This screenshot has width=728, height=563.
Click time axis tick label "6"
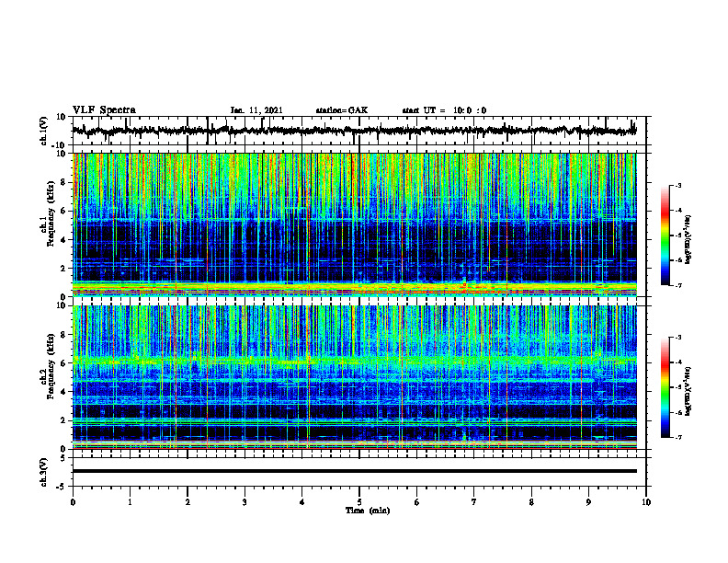417,502
